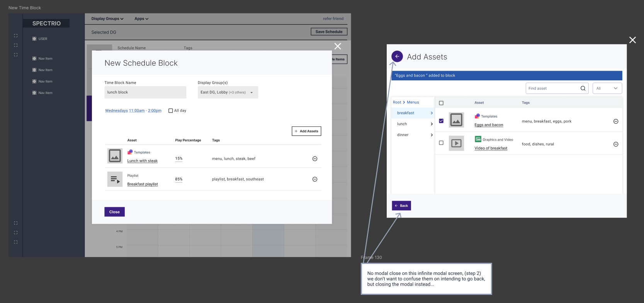
Task: Open the All filter dropdown
Action: [x=607, y=89]
